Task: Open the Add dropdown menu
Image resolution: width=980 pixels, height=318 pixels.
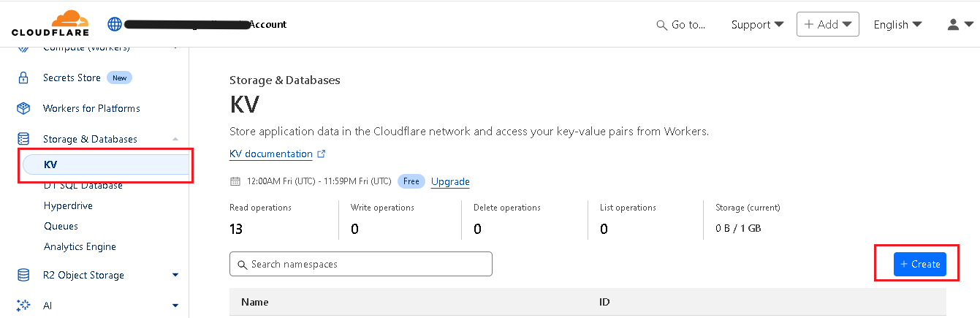Action: 827,24
